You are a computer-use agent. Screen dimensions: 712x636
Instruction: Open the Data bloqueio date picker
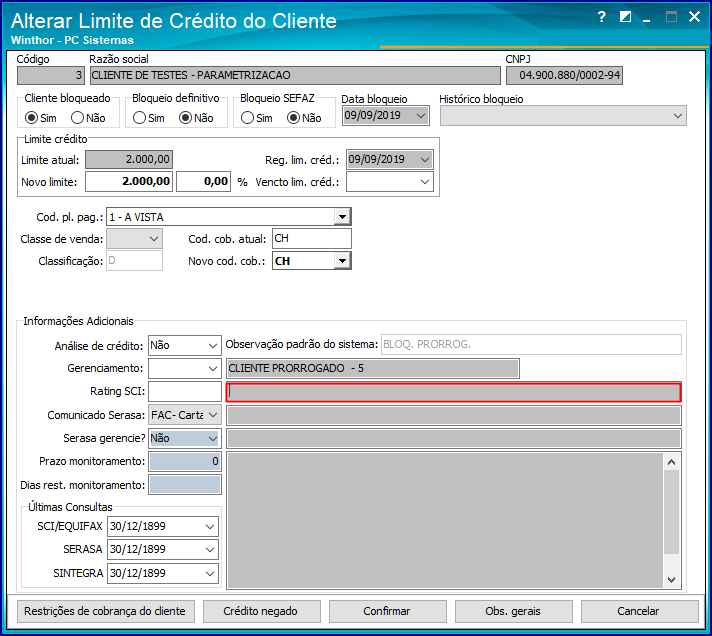point(421,115)
